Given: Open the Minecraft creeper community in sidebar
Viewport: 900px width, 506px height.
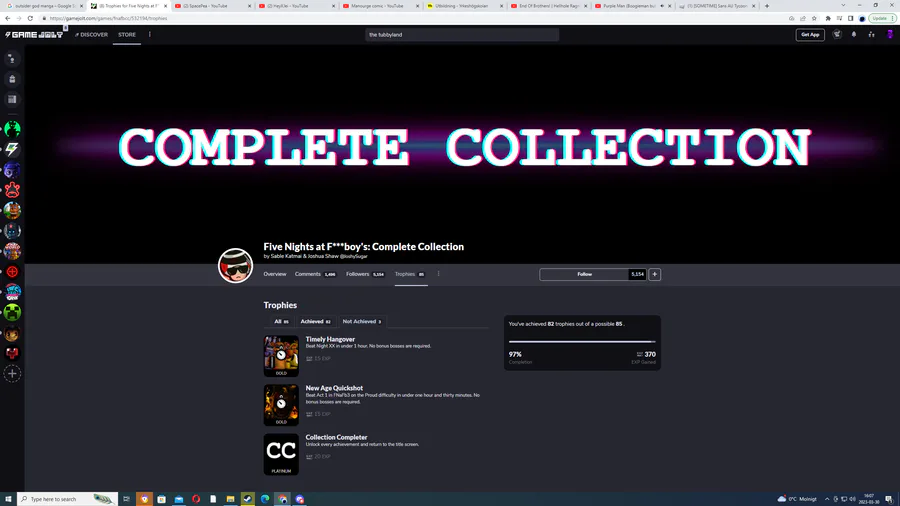Looking at the screenshot, I should coord(12,312).
